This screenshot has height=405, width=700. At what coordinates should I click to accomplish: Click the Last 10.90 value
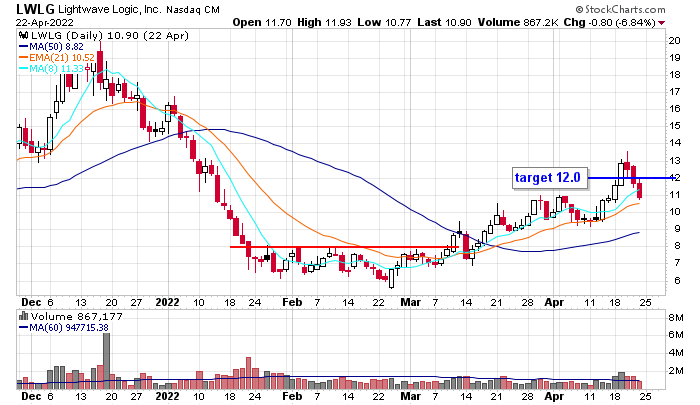[x=444, y=22]
